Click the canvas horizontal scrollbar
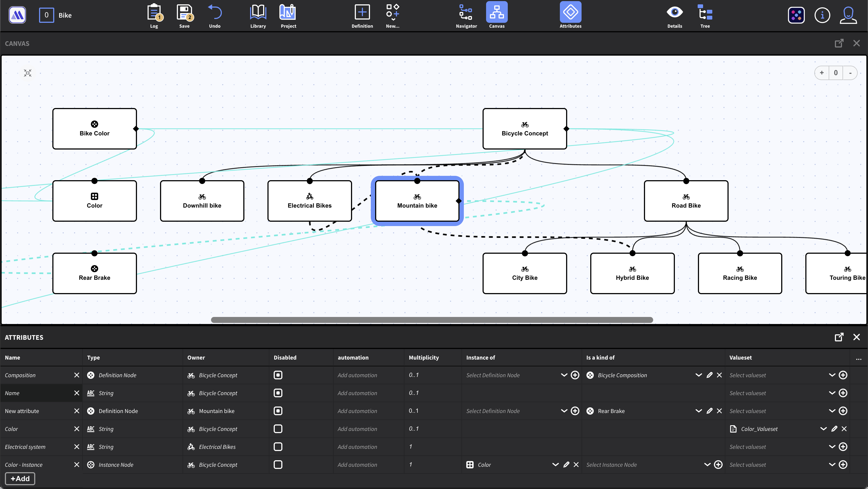 coord(432,320)
